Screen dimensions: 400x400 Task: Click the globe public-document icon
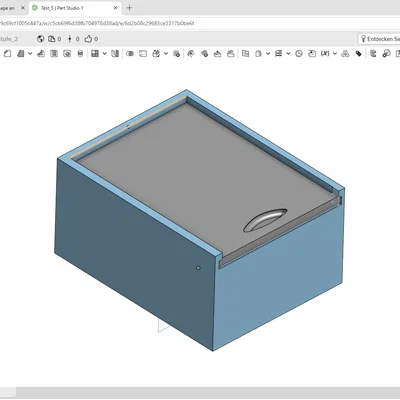tap(41, 39)
